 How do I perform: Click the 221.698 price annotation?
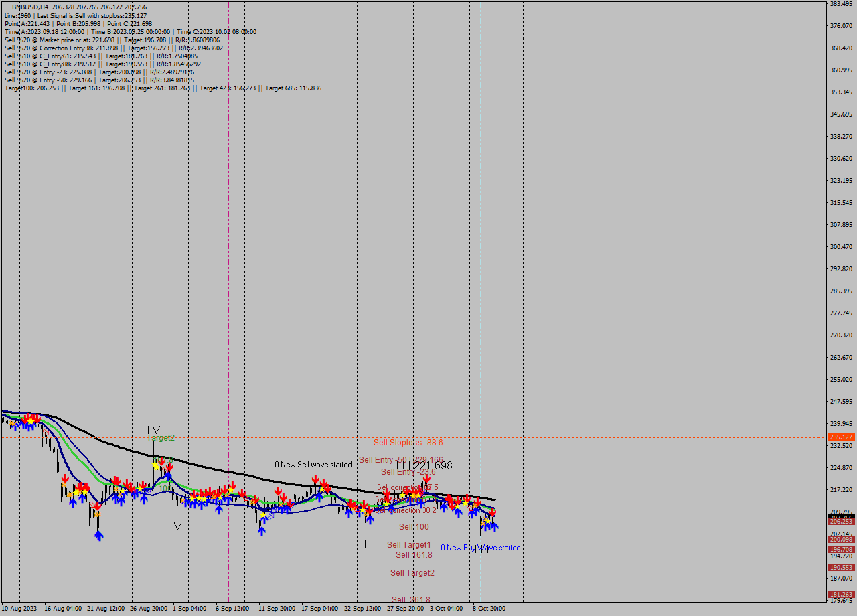433,465
